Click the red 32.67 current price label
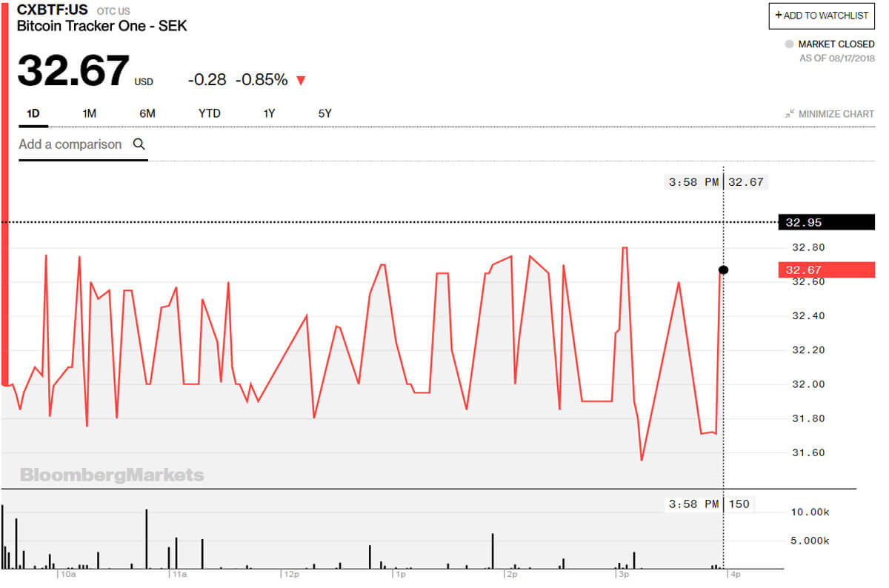Screen dimensions: 889x588 (x=827, y=270)
